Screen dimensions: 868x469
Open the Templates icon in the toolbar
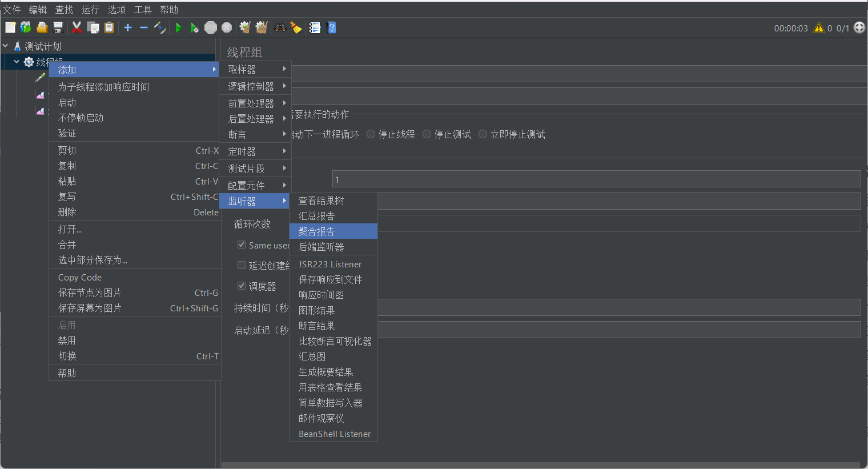click(26, 27)
